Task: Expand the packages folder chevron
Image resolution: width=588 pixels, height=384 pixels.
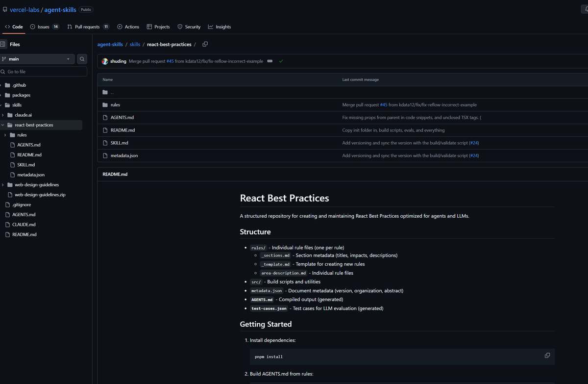Action: point(1,95)
